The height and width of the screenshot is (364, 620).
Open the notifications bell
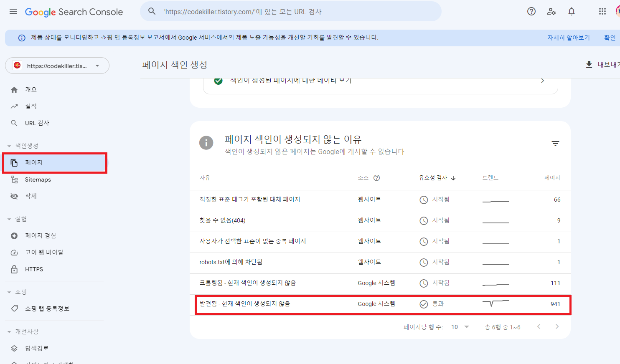(571, 11)
